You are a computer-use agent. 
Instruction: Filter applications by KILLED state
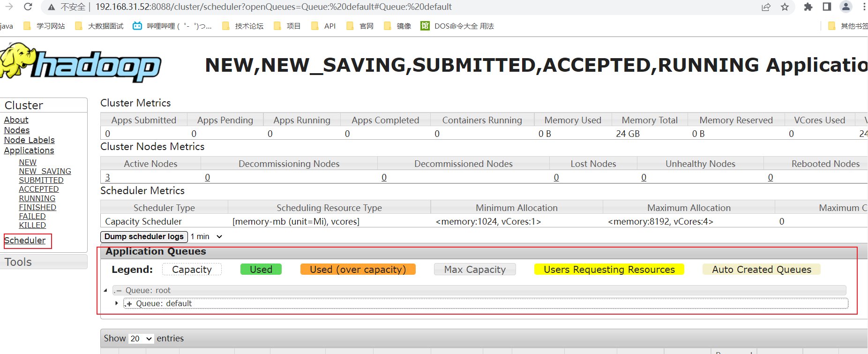point(32,225)
